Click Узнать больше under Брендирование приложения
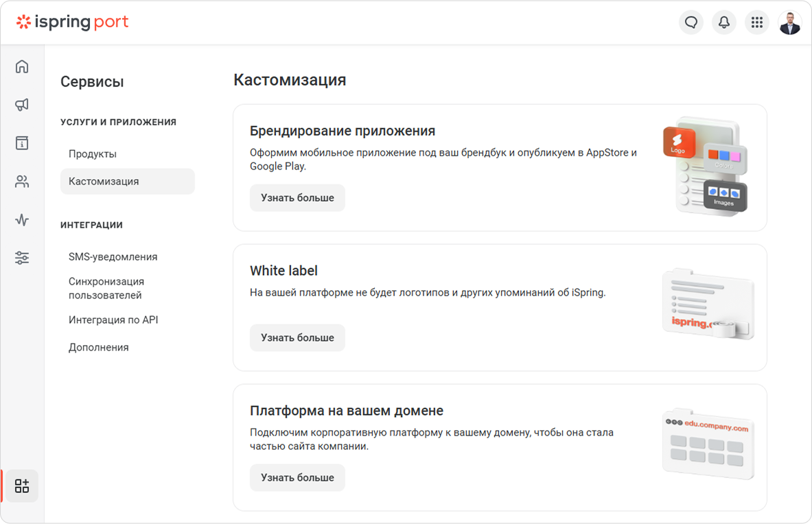812x524 pixels. pyautogui.click(x=297, y=198)
